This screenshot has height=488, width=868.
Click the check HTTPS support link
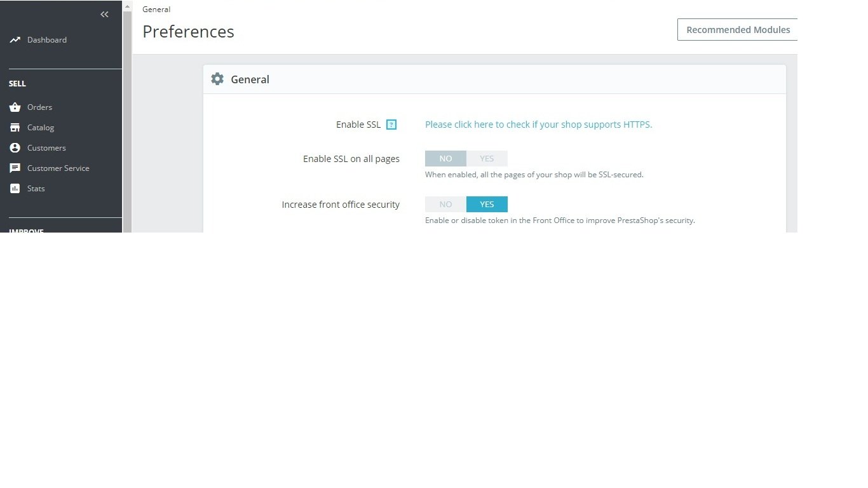click(539, 125)
